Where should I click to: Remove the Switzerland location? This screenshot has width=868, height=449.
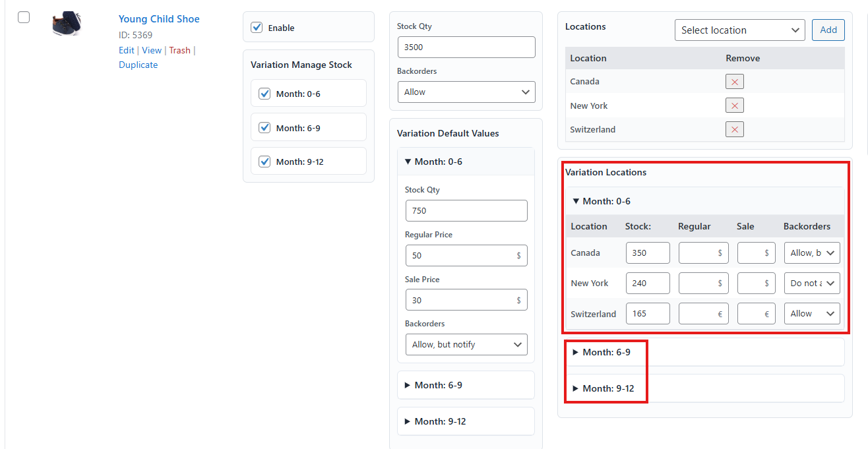[x=734, y=129]
